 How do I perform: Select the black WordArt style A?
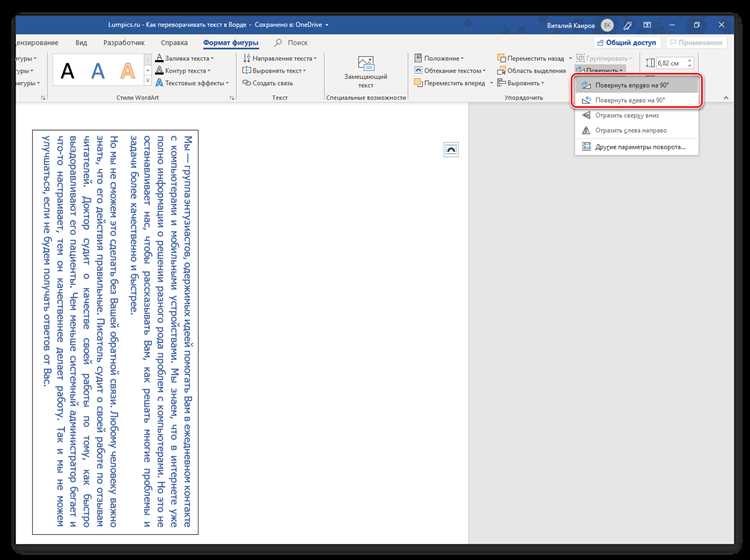coord(67,71)
